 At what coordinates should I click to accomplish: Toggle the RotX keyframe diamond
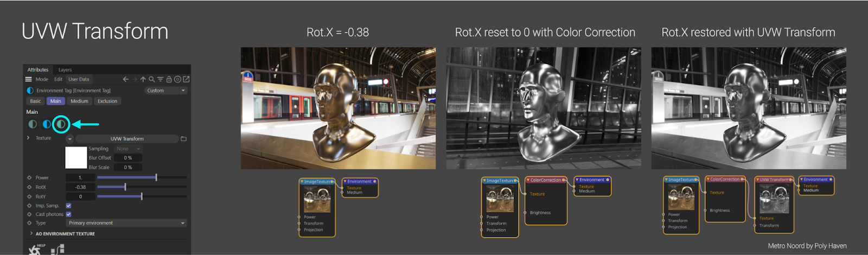tap(29, 187)
